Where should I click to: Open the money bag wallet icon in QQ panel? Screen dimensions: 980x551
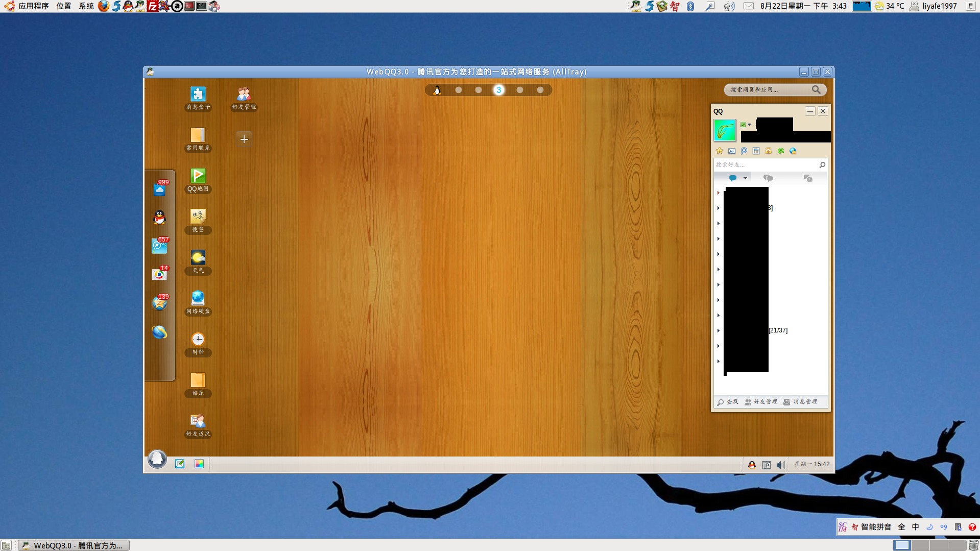click(x=769, y=151)
